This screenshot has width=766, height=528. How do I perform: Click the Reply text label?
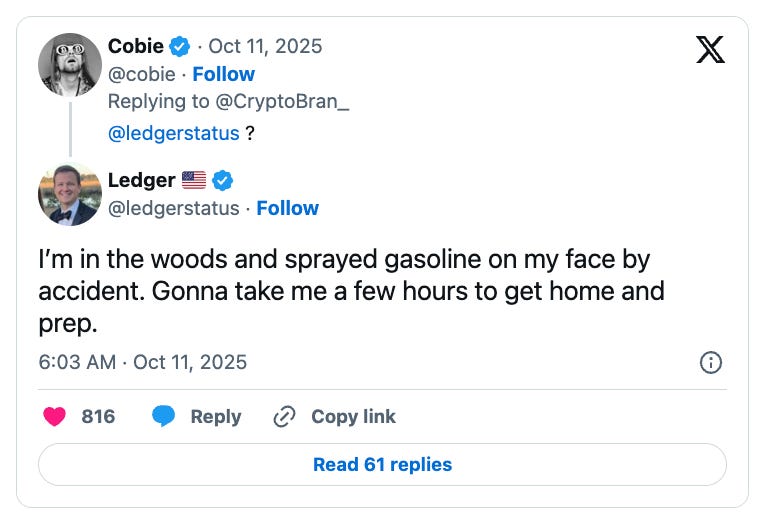coord(215,417)
